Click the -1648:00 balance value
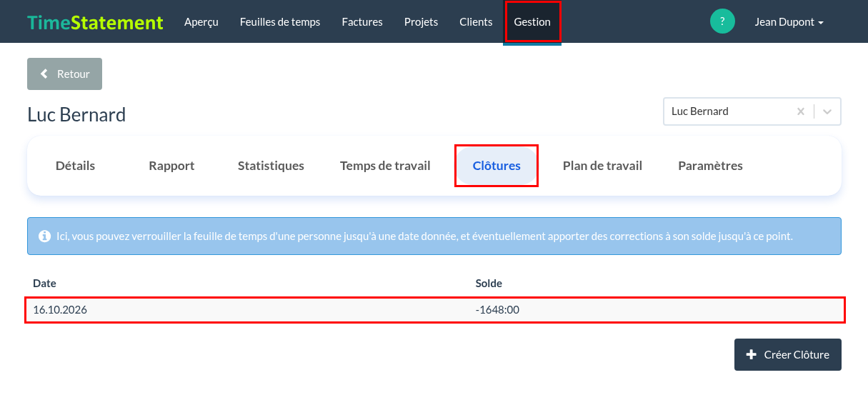Viewport: 868px width, 395px height. pyautogui.click(x=497, y=310)
